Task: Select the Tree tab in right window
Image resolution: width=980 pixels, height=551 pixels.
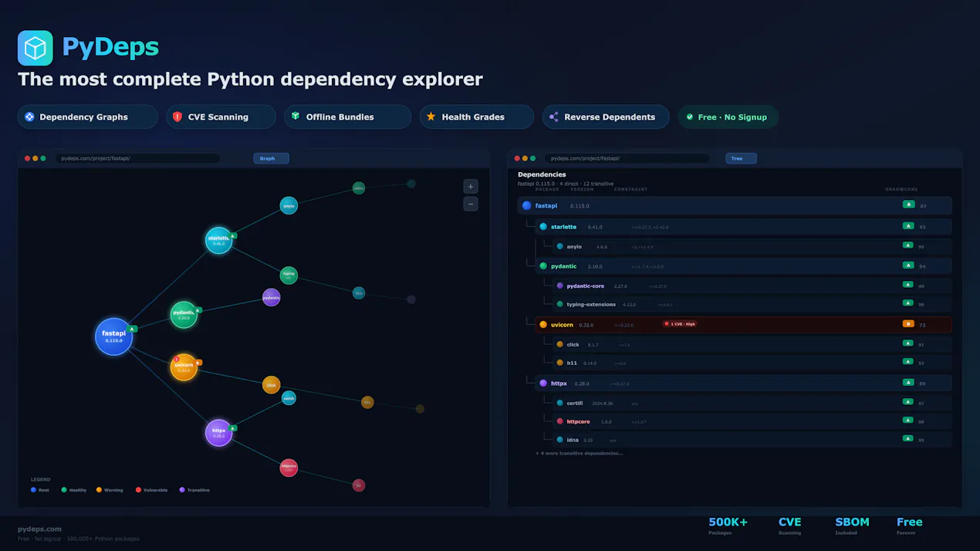Action: [x=741, y=158]
